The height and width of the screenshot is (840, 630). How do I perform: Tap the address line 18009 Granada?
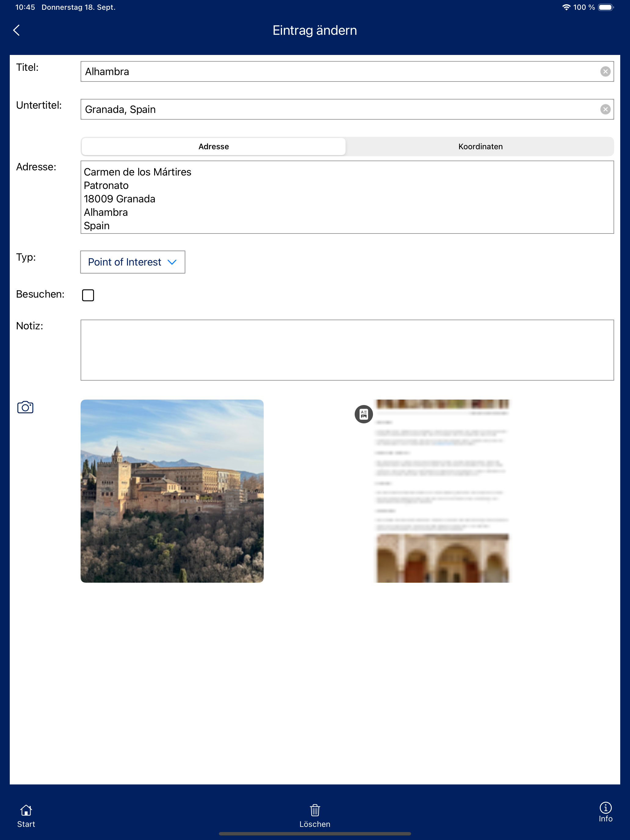[119, 199]
